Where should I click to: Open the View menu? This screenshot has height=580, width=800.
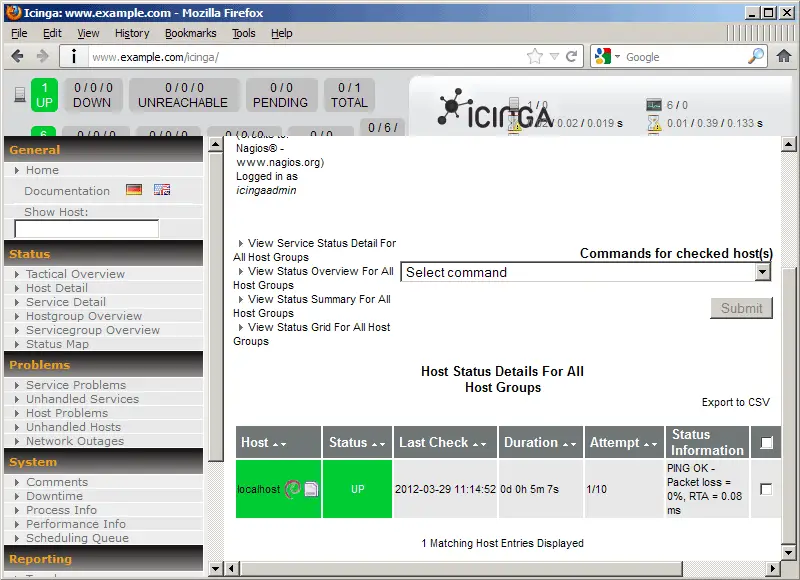pos(88,33)
